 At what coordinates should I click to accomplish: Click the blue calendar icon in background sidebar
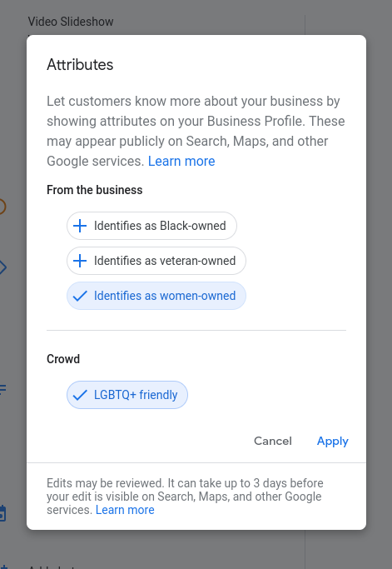point(2,513)
